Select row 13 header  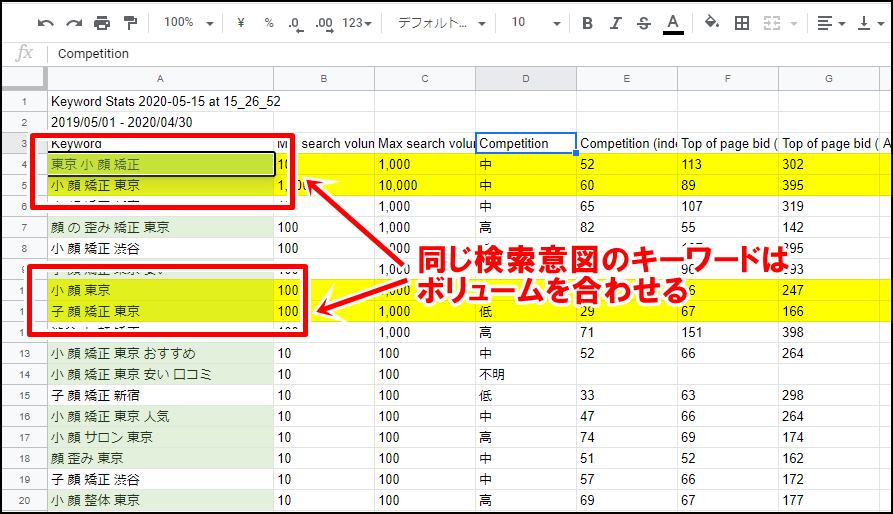tap(24, 353)
